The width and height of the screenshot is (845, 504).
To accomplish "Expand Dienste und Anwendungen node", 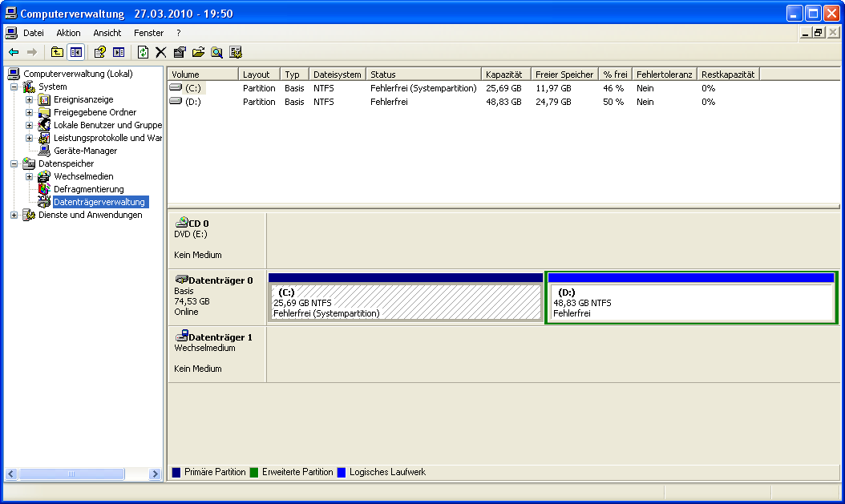I will coord(14,216).
